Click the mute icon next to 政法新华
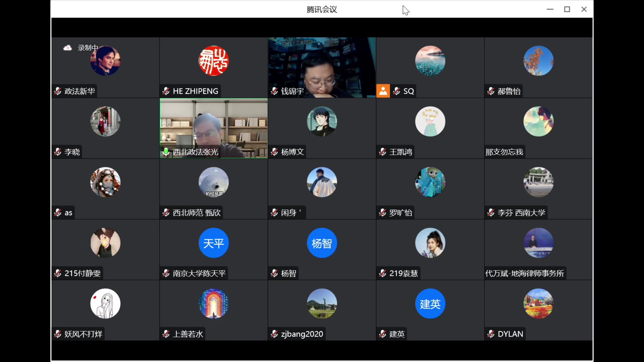This screenshot has height=362, width=644. point(57,91)
